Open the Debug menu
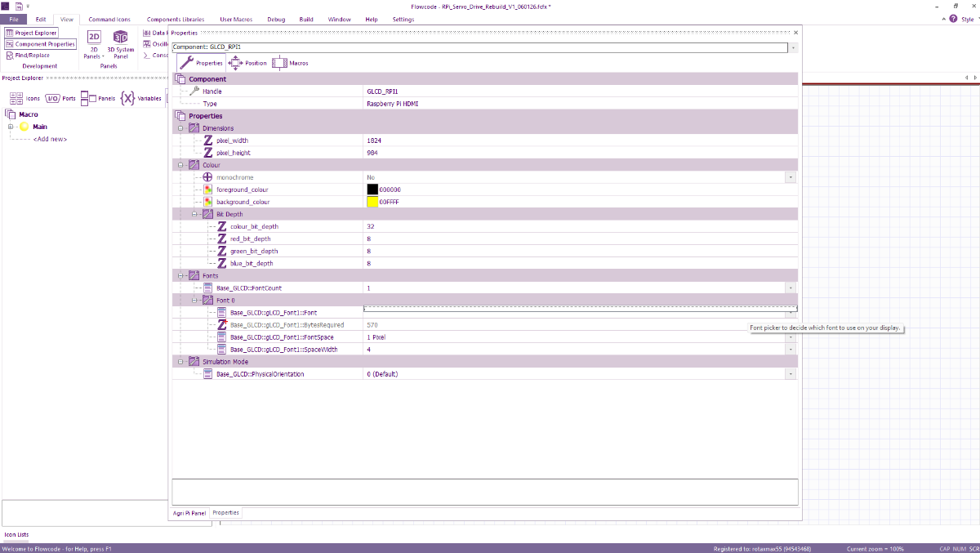 tap(276, 19)
